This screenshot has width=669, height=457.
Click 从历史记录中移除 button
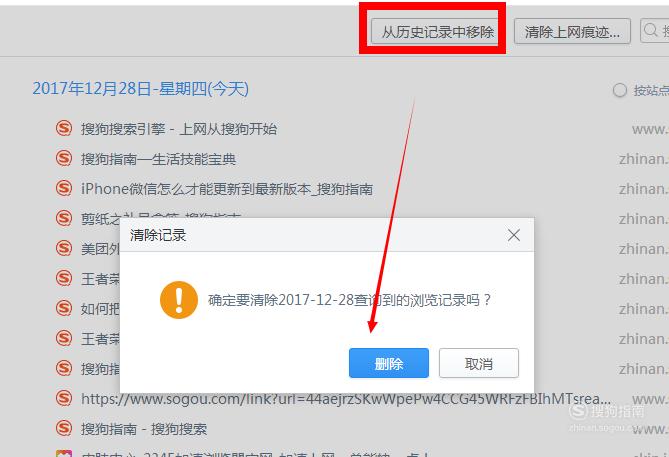click(435, 31)
